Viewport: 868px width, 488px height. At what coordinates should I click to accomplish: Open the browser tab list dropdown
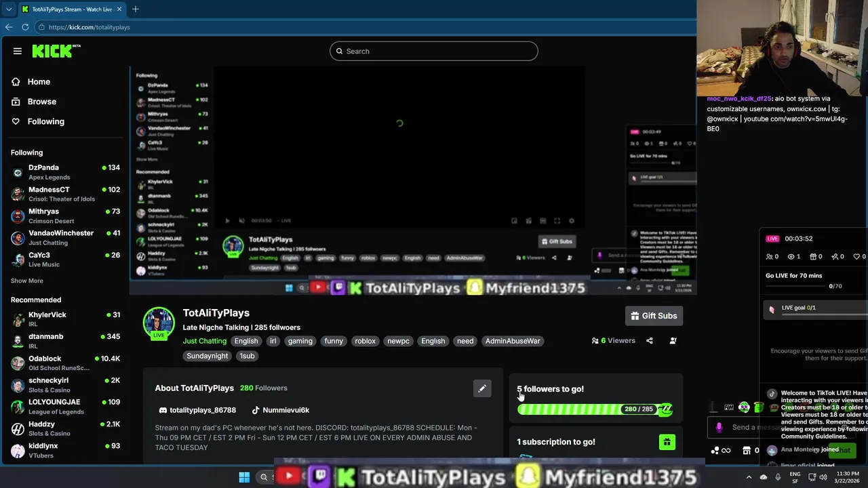click(8, 9)
